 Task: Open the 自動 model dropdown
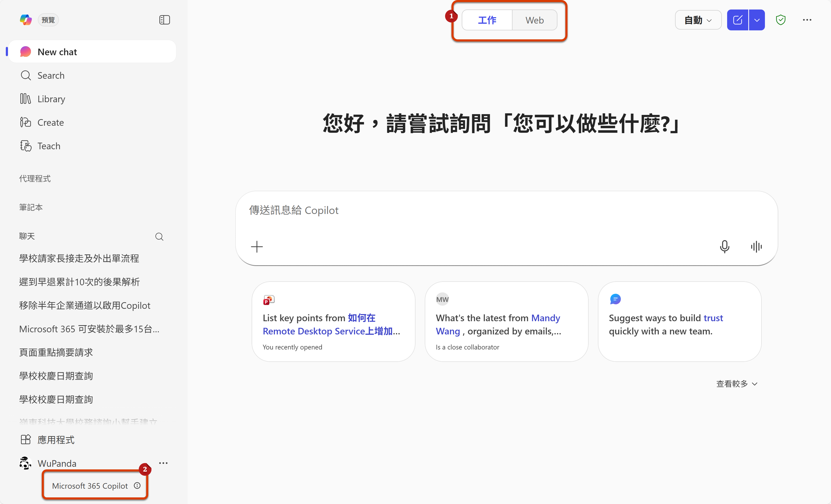(x=698, y=20)
